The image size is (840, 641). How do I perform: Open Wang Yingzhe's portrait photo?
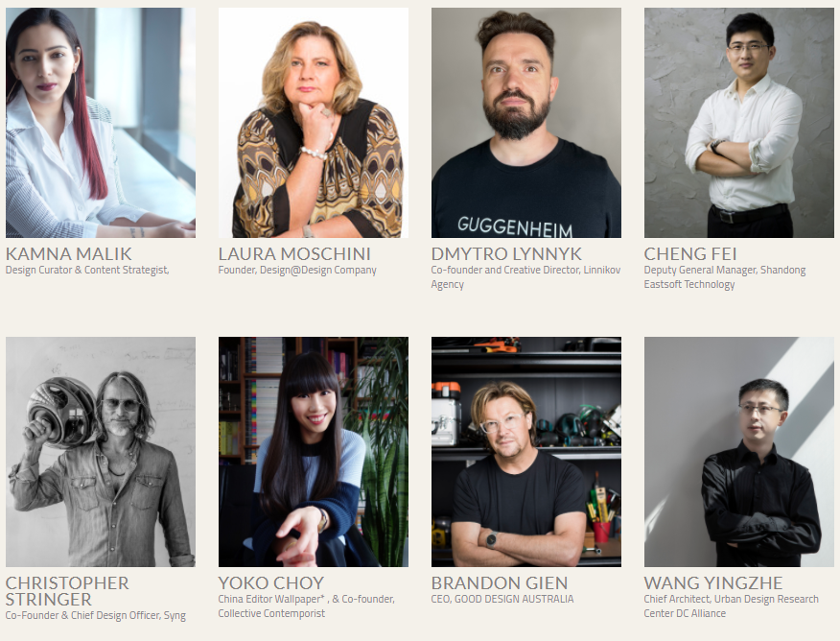pos(738,452)
